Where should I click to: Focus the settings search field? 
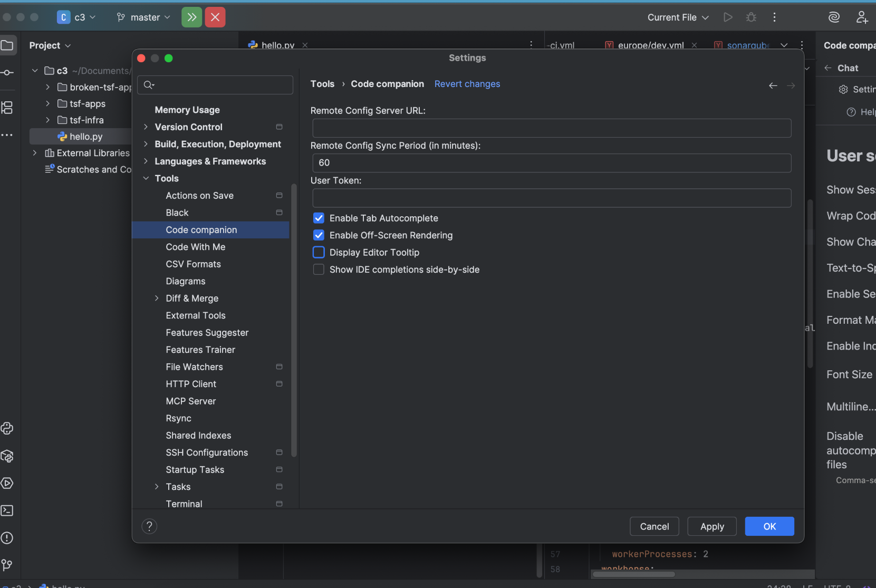tap(215, 85)
